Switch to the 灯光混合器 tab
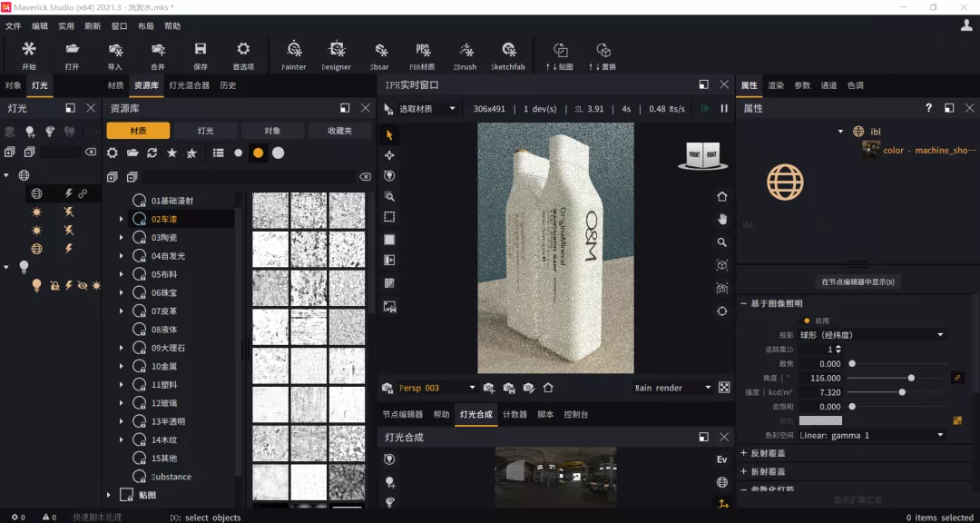The image size is (980, 523). tap(190, 85)
